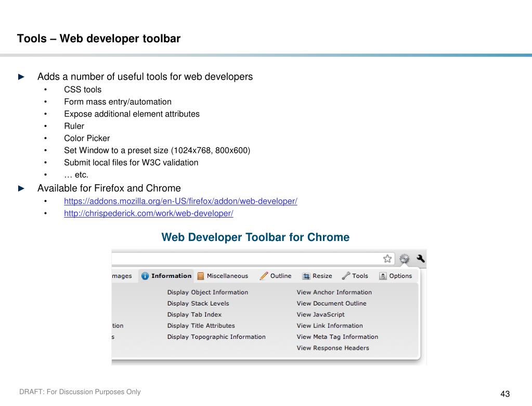Click the Miscellaneous notebook icon

point(201,276)
